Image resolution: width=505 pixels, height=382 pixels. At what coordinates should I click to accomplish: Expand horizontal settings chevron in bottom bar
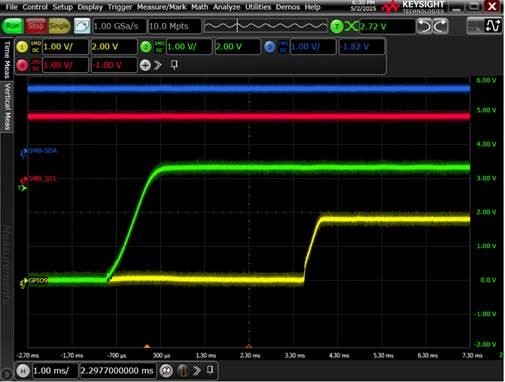(x=197, y=371)
